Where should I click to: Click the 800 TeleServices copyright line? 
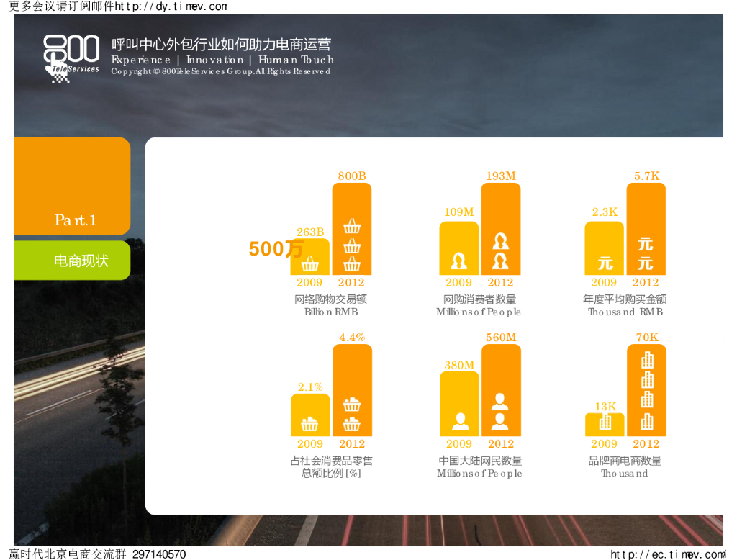pos(220,71)
